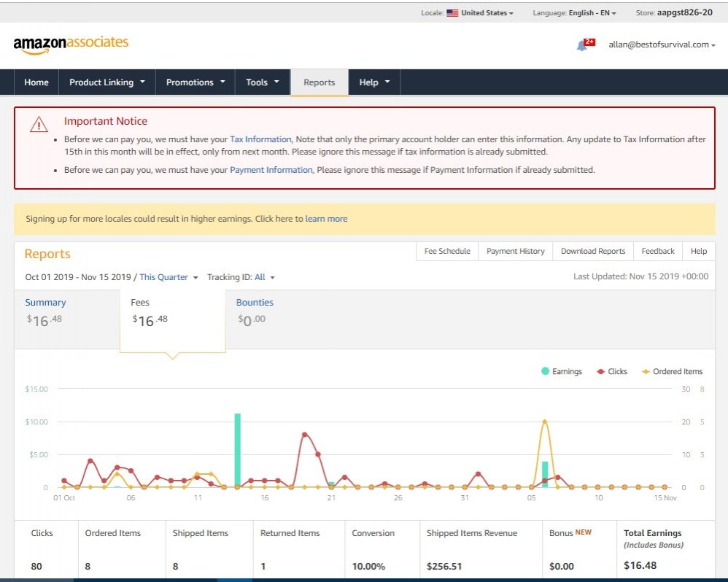The image size is (728, 582).
Task: Click the United States flag icon
Action: tap(452, 13)
